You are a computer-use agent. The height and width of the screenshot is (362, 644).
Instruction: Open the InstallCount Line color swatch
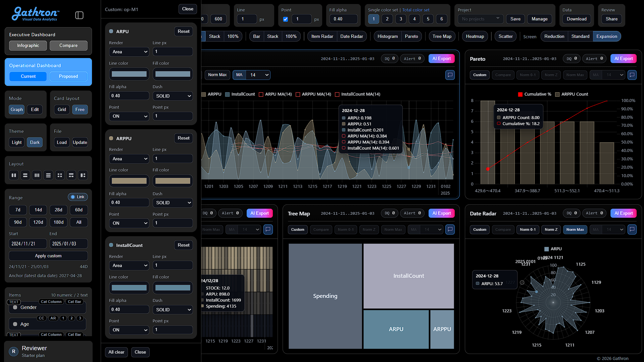129,288
